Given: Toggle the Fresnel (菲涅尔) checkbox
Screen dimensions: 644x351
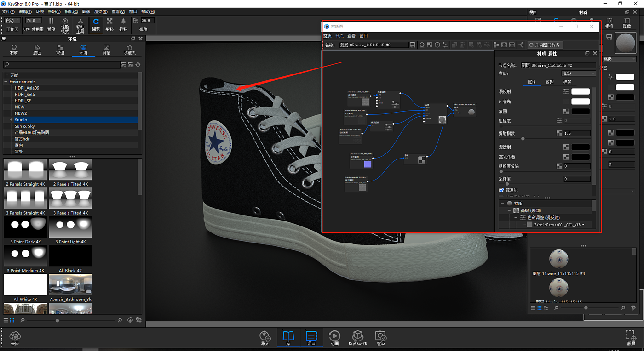Looking at the screenshot, I should [x=501, y=190].
